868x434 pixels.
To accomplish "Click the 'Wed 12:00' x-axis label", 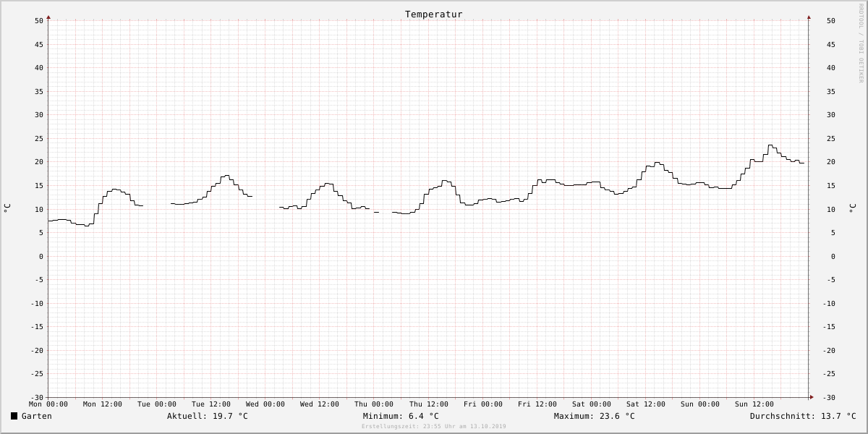I will (320, 404).
